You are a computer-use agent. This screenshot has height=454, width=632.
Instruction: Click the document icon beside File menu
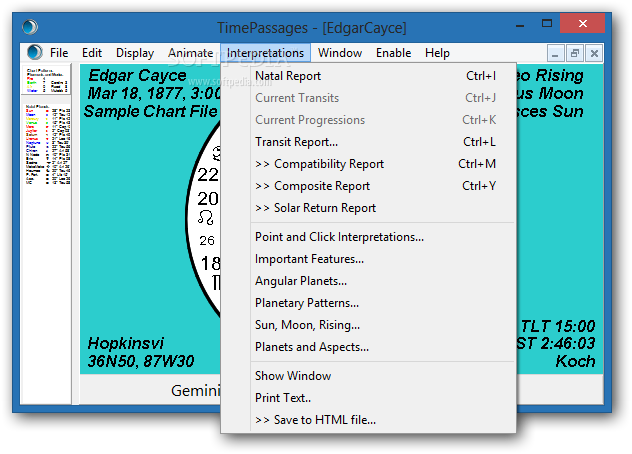[x=35, y=52]
